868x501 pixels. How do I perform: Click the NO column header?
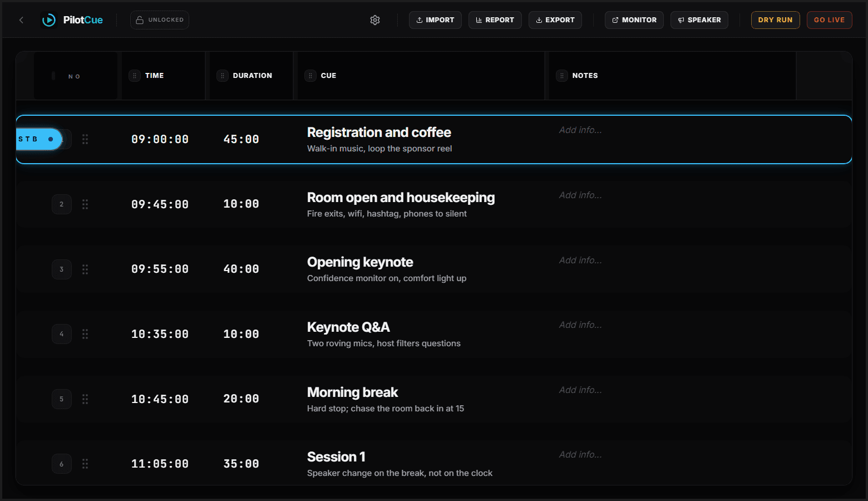[x=75, y=76]
